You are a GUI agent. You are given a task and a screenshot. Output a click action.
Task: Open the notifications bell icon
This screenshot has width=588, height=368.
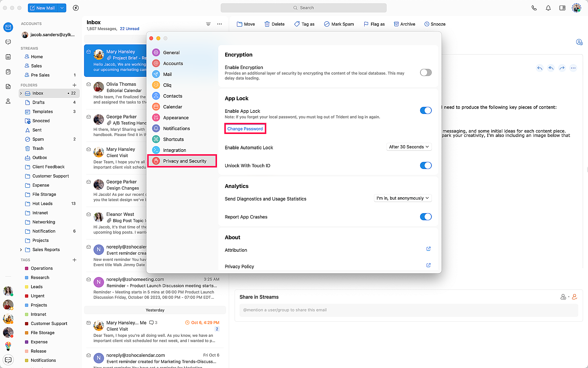[x=548, y=8]
